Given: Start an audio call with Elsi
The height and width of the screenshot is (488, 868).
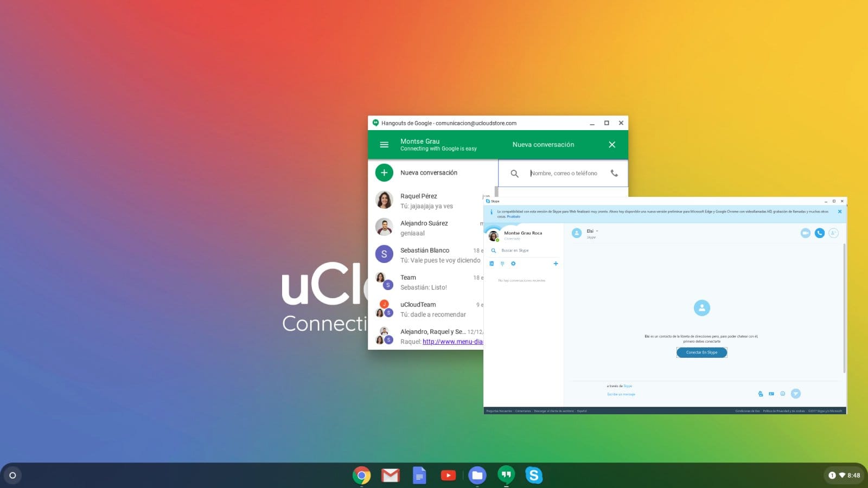Looking at the screenshot, I should point(820,233).
